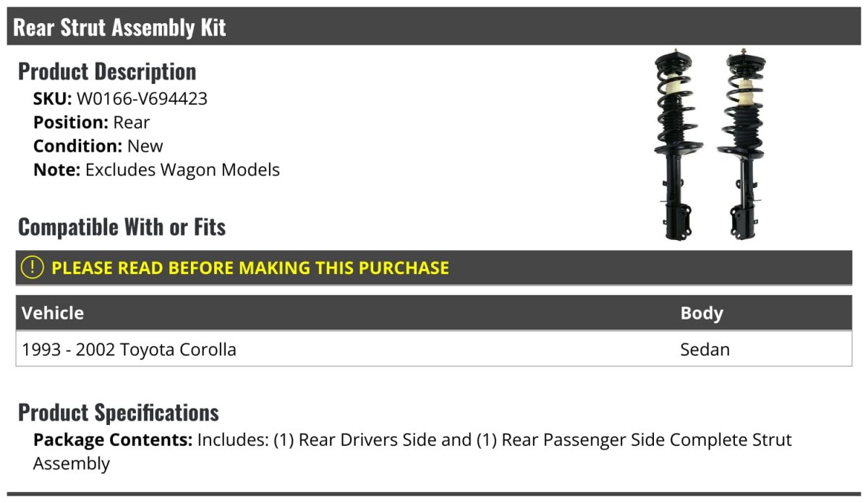Click the Body column header

702,313
